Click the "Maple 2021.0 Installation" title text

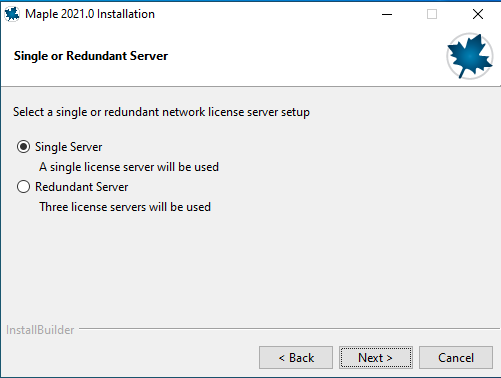click(x=90, y=14)
